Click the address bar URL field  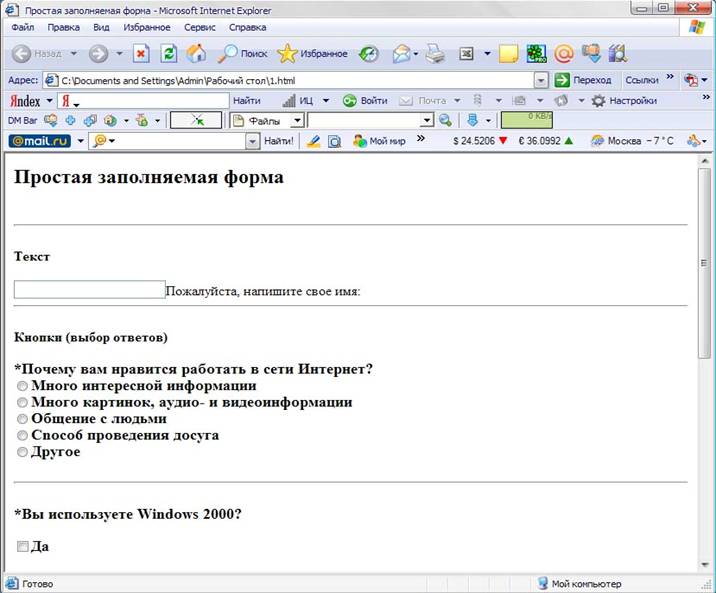290,81
